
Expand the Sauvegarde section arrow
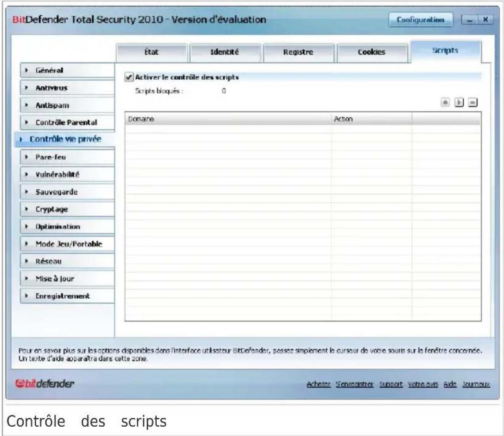coord(27,192)
